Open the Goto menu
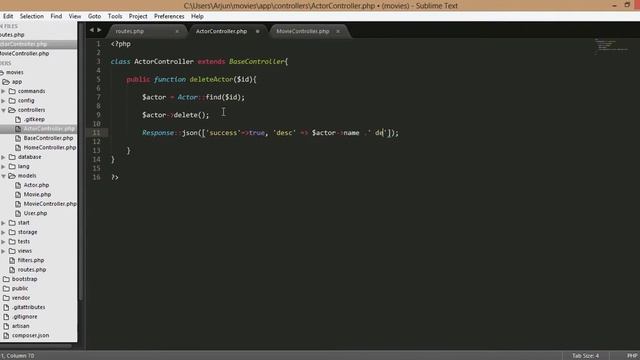The height and width of the screenshot is (360, 640). (94, 16)
